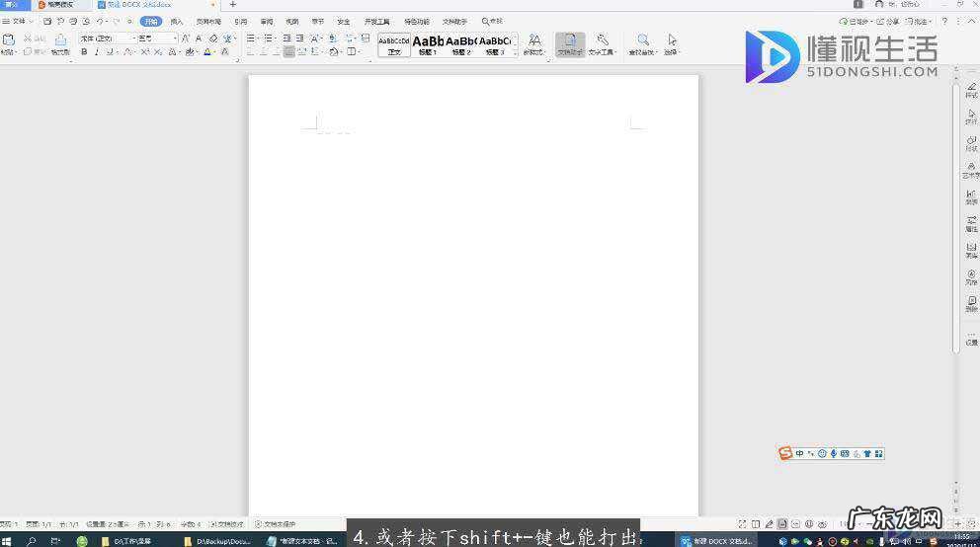
Task: Click the Bold formatting icon
Action: tap(84, 51)
